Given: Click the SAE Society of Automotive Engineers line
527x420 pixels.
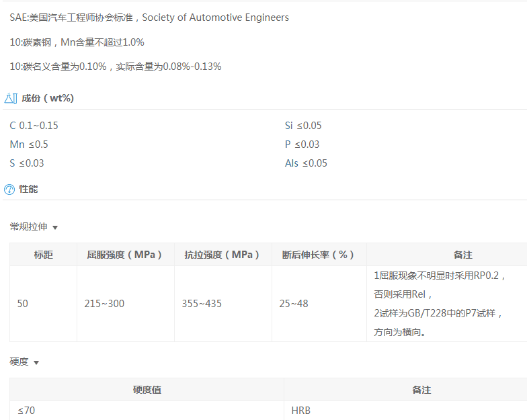Looking at the screenshot, I should tap(149, 17).
